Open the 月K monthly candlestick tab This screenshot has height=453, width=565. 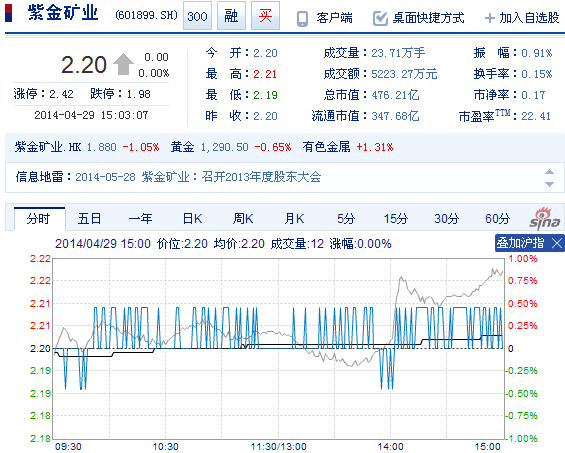294,219
